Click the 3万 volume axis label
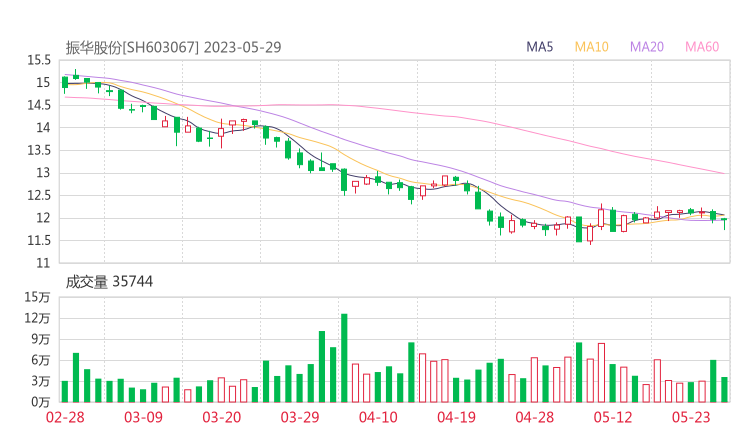 click(x=41, y=381)
